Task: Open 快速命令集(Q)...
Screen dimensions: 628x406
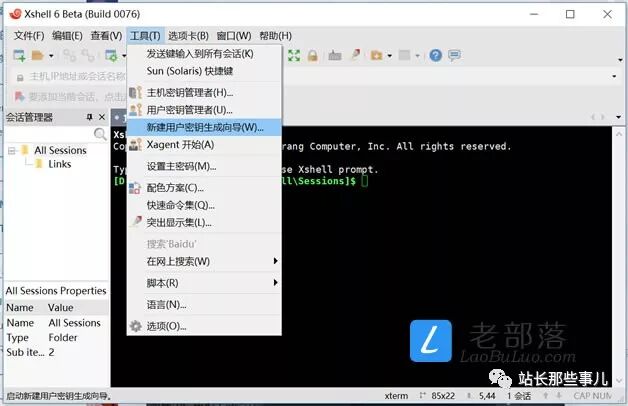Action: [204, 205]
